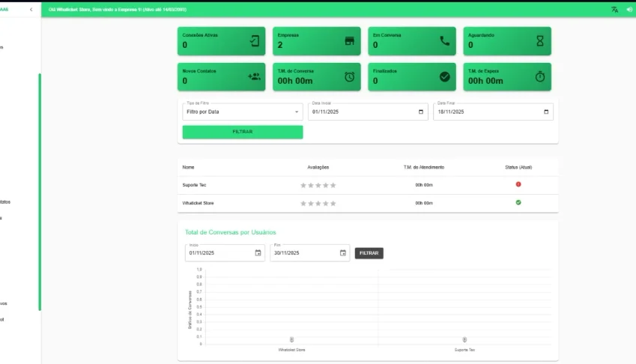Screen dimensions: 636x364
Task: Click the T.M. de Espera timer icon
Action: pos(540,76)
